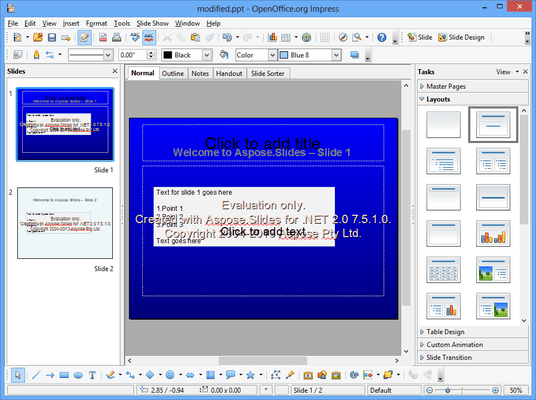Choose the Title, Chart layout thumbnail
Image resolution: width=536 pixels, height=400 pixels.
493,234
